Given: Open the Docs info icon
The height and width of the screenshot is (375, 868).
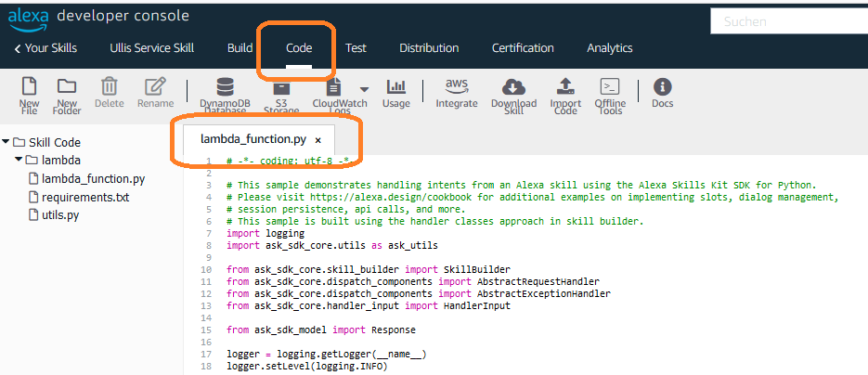Looking at the screenshot, I should coord(663,87).
